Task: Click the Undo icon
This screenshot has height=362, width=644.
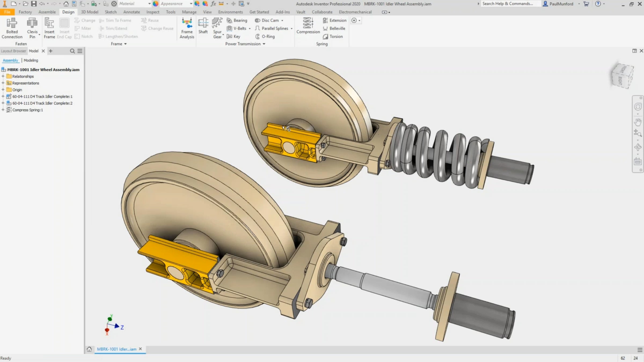Action: 42,4
